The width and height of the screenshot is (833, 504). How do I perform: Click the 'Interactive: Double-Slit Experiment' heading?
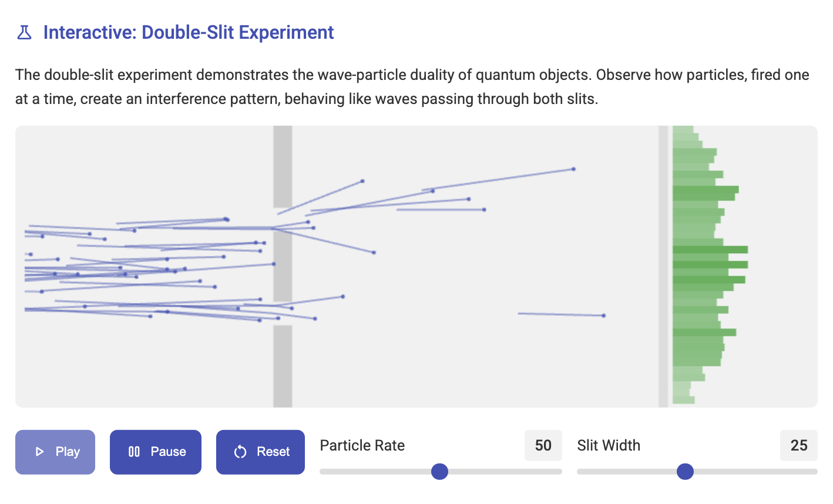click(x=189, y=32)
